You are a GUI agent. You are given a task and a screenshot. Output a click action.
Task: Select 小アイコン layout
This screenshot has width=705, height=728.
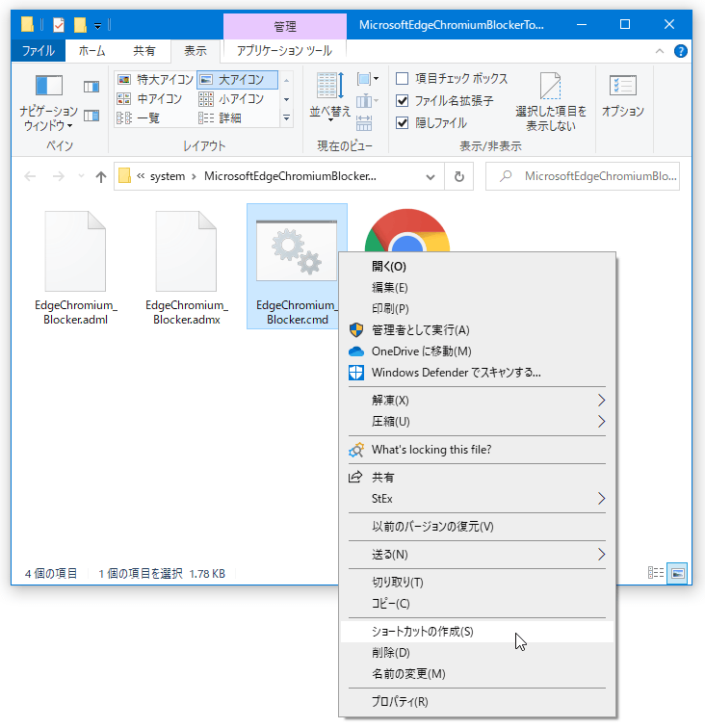[232, 99]
